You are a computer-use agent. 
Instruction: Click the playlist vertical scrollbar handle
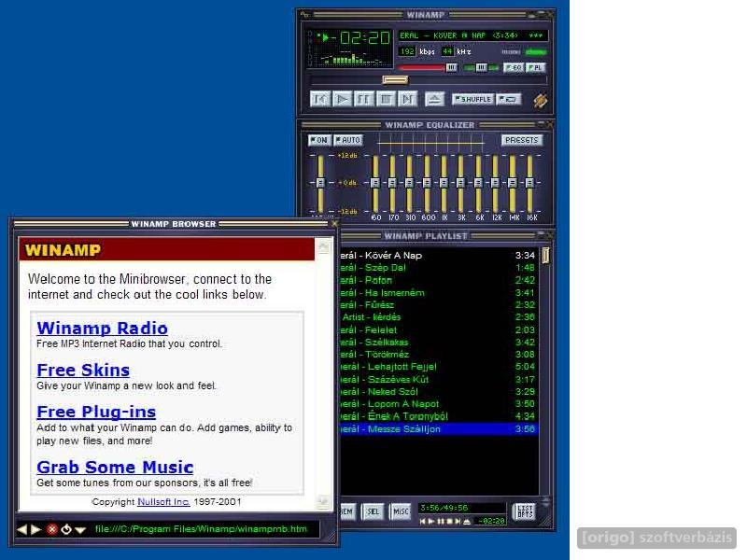coord(545,255)
